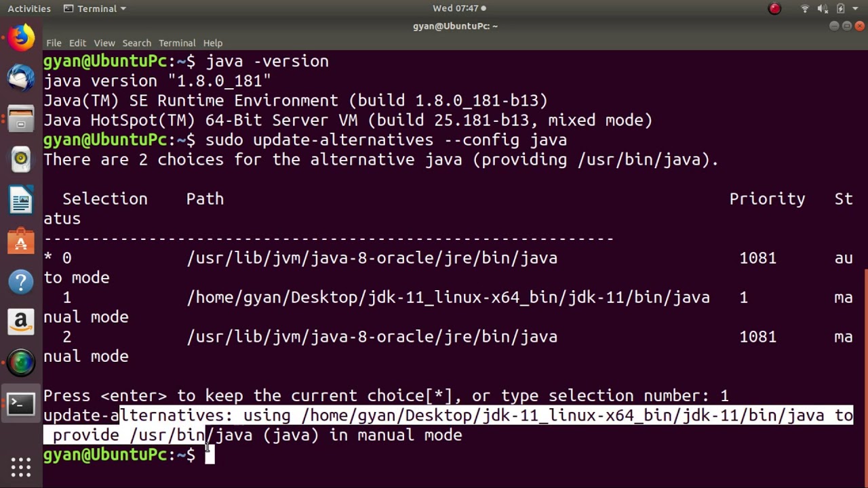Image resolution: width=868 pixels, height=488 pixels.
Task: Open the volume indicator in top bar
Action: pyautogui.click(x=823, y=9)
